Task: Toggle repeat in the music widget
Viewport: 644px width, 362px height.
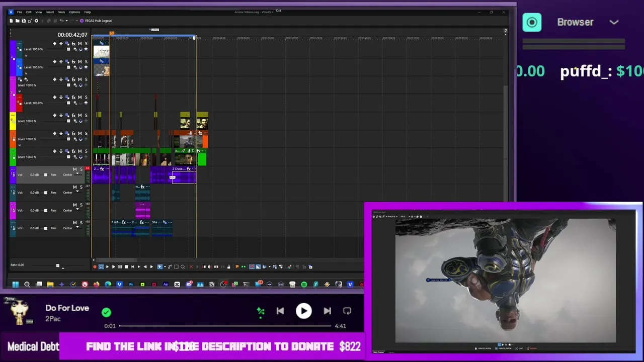Action: point(347,311)
